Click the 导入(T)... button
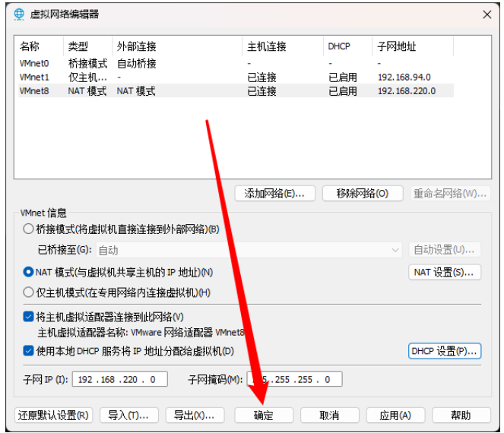 [x=129, y=416]
